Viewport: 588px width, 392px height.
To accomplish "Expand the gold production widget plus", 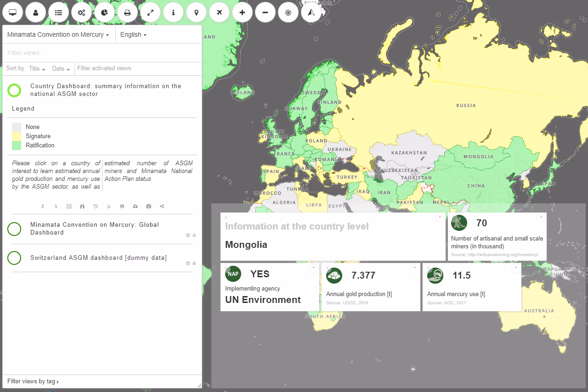I will 414,268.
